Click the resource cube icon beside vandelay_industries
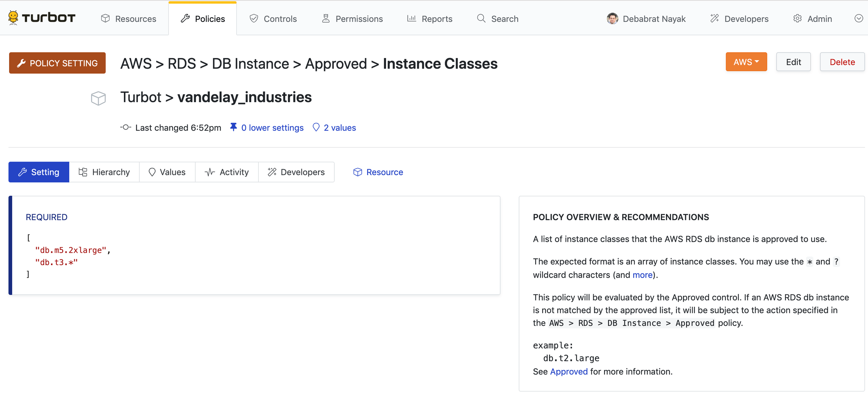The width and height of the screenshot is (868, 394). pyautogui.click(x=98, y=98)
